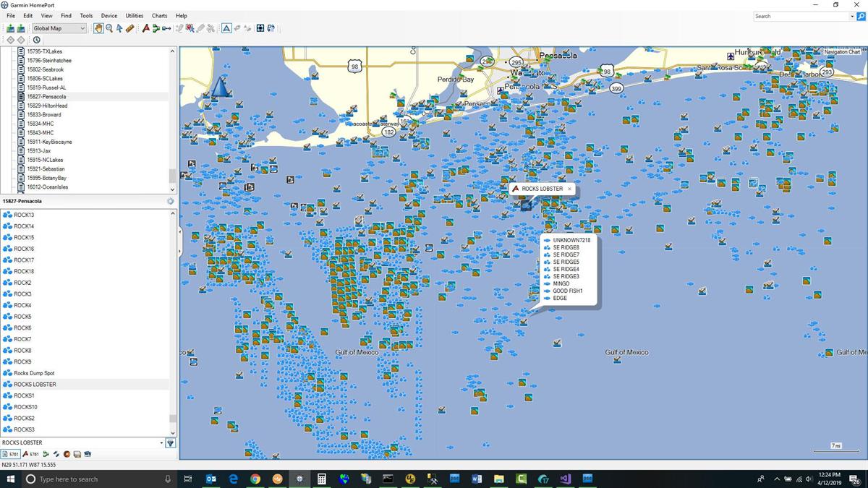Select the Pan (hand) tool
The height and width of the screenshot is (488, 868).
(98, 28)
